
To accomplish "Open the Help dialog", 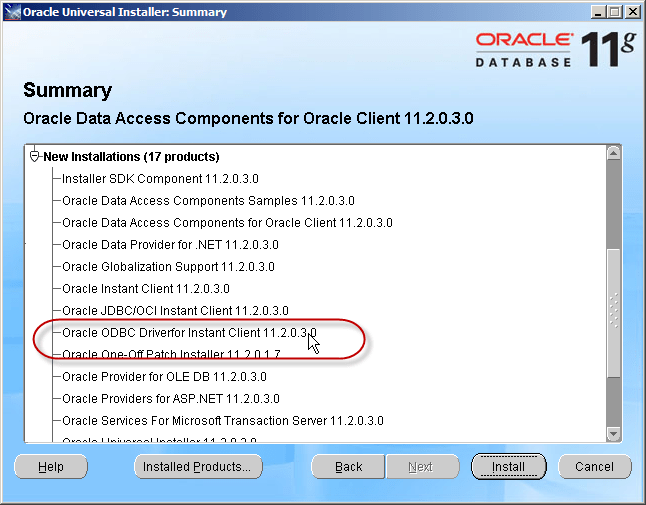I will [51, 467].
